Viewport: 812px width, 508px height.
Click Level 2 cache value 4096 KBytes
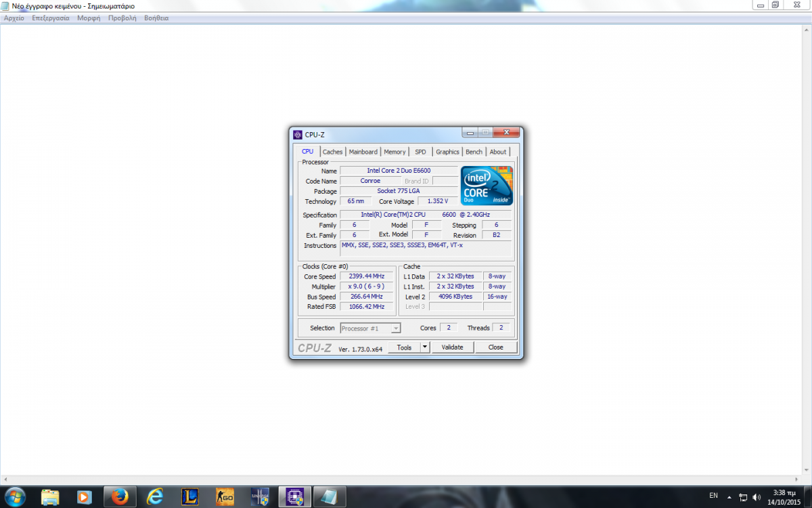(455, 297)
